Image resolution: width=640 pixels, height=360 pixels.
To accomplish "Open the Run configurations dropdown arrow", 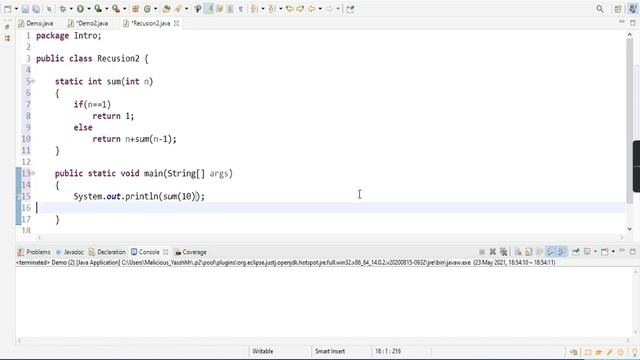I will [x=89, y=9].
